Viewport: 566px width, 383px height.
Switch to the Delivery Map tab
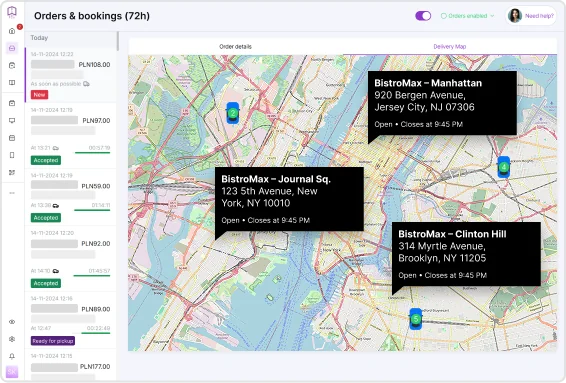click(x=450, y=47)
